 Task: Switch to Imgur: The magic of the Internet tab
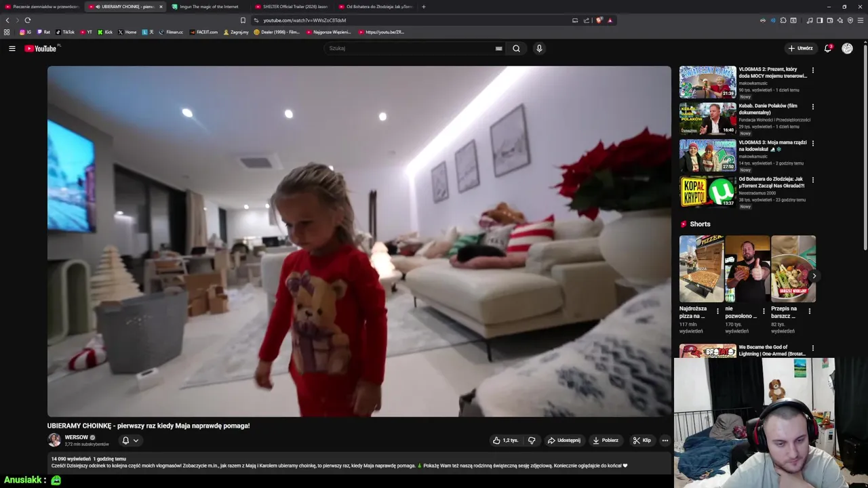coord(209,7)
